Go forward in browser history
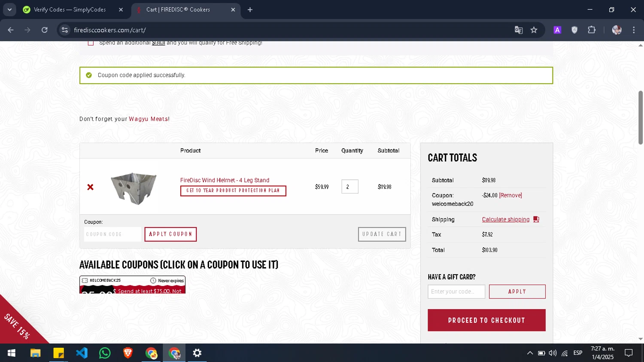Image resolution: width=644 pixels, height=362 pixels. coord(27,30)
